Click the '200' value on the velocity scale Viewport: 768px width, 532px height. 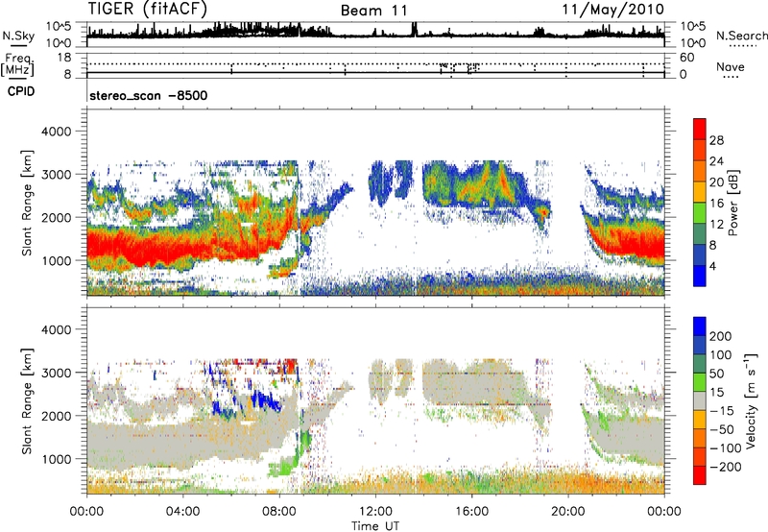tap(721, 336)
